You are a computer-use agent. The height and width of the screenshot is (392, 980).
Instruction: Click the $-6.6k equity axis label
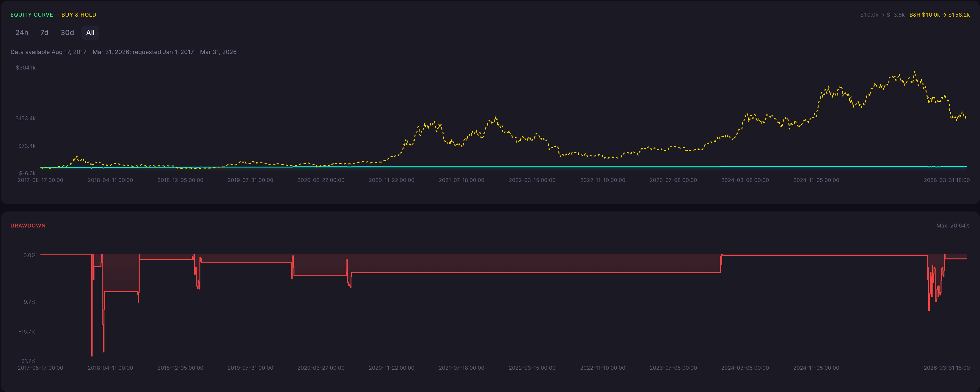[x=27, y=173]
